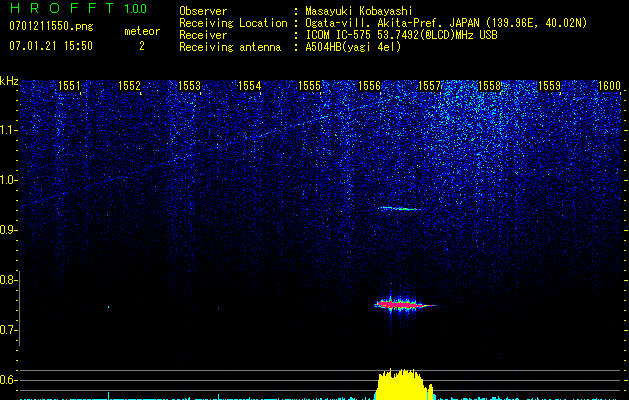Screen dimensions: 629x400
Task: Click the 1557 time marker
Action: click(430, 86)
